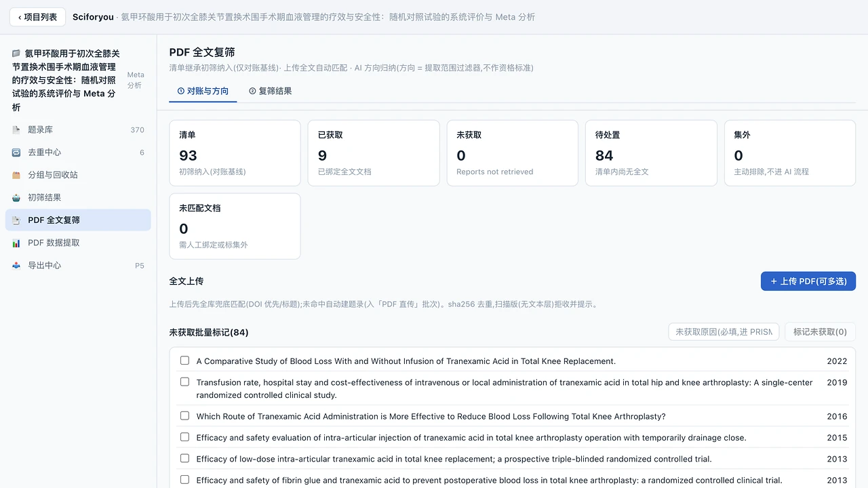Screen dimensions: 868x488
Task: Click the 去重中心 sidebar icon
Action: pyautogui.click(x=16, y=152)
